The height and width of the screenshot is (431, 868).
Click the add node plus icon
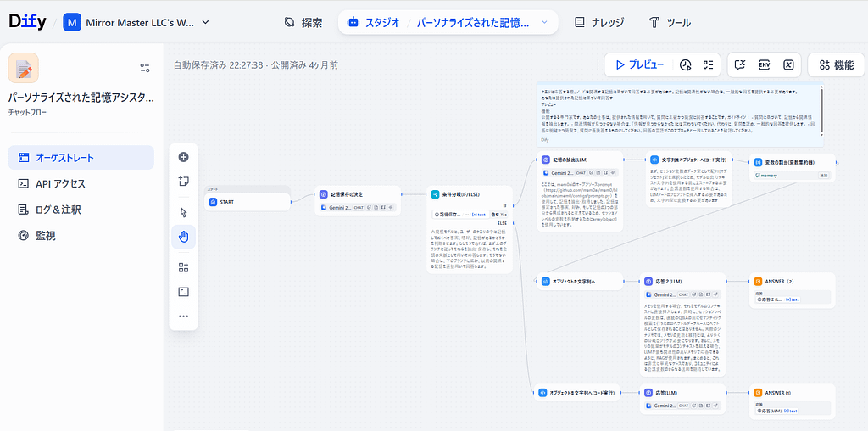click(183, 157)
